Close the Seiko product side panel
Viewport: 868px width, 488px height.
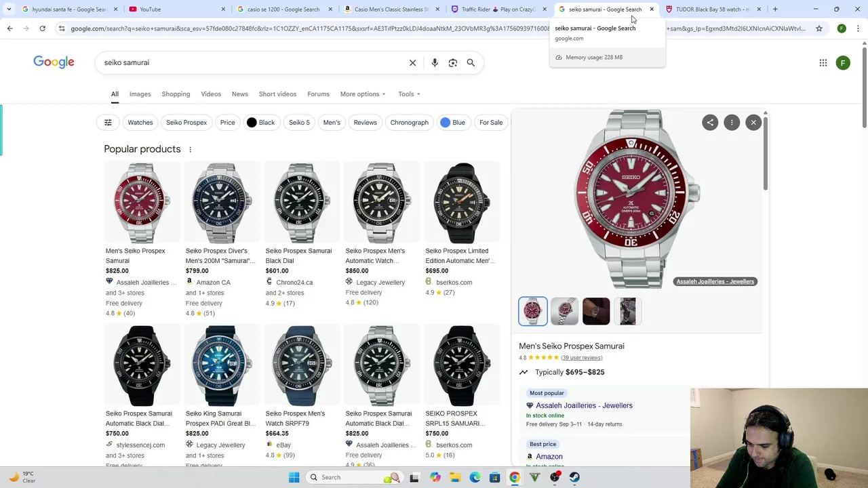[x=753, y=123]
